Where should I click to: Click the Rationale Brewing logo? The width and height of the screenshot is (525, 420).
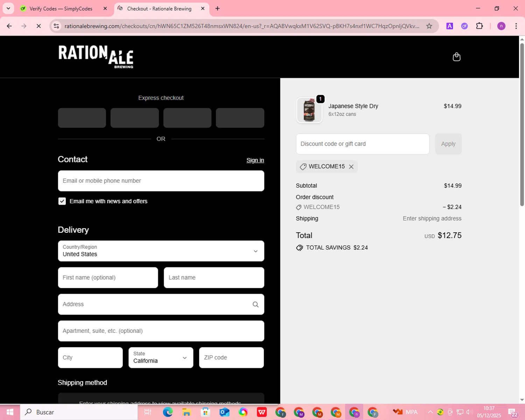tap(96, 57)
